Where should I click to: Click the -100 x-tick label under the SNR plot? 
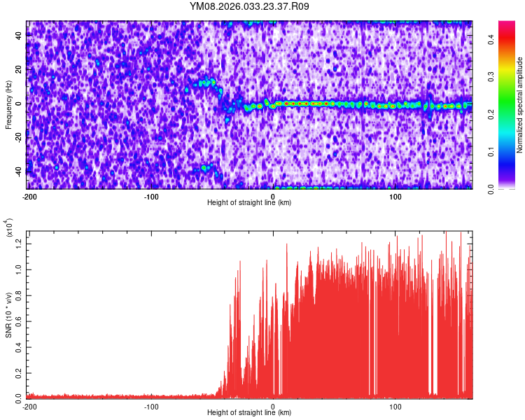[x=151, y=406]
